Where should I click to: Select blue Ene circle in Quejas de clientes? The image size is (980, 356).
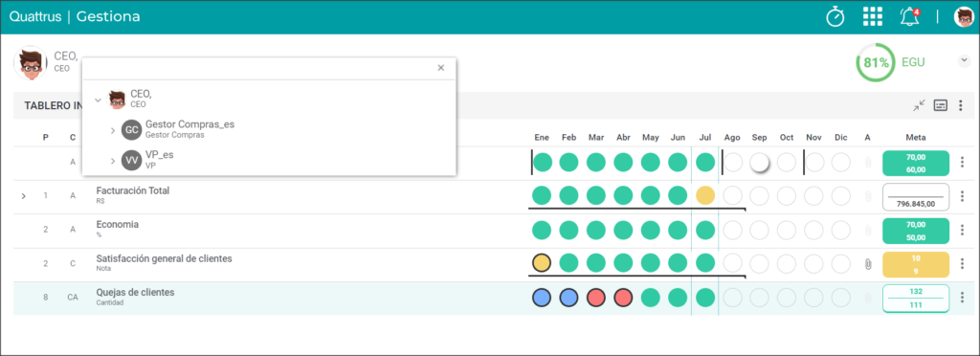[x=542, y=297]
